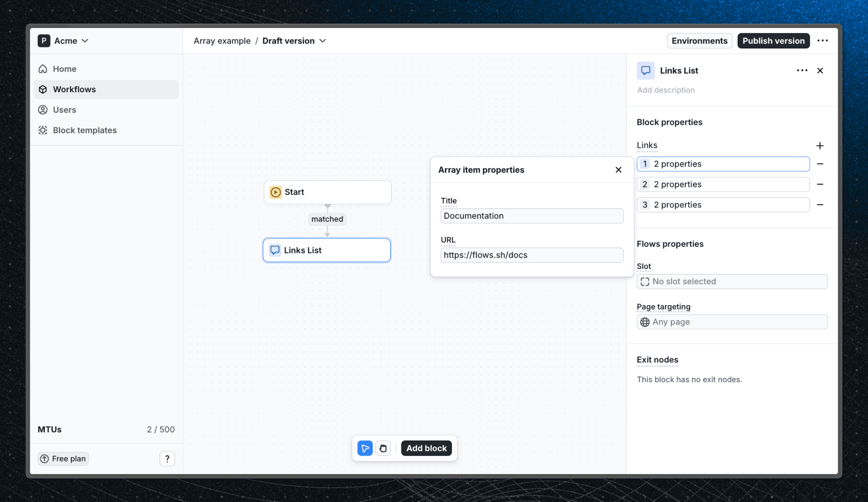Switch to the hand pan tool
This screenshot has height=502, width=868.
click(383, 448)
